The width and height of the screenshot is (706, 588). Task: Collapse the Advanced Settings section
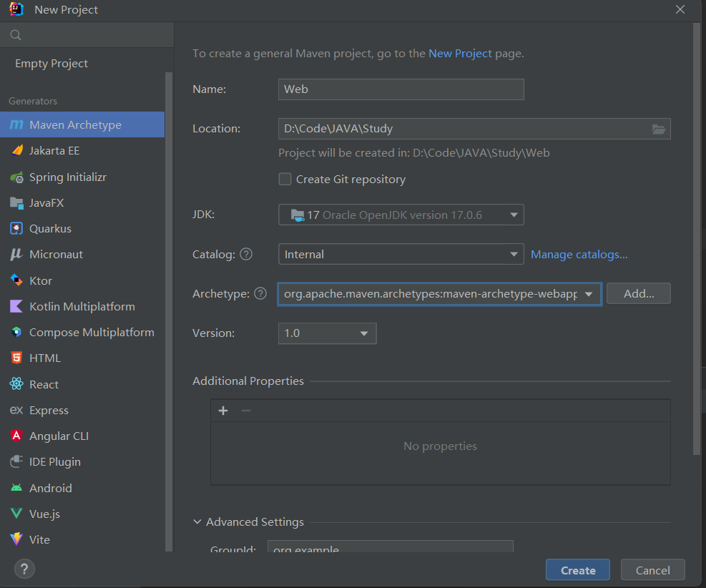(x=197, y=521)
